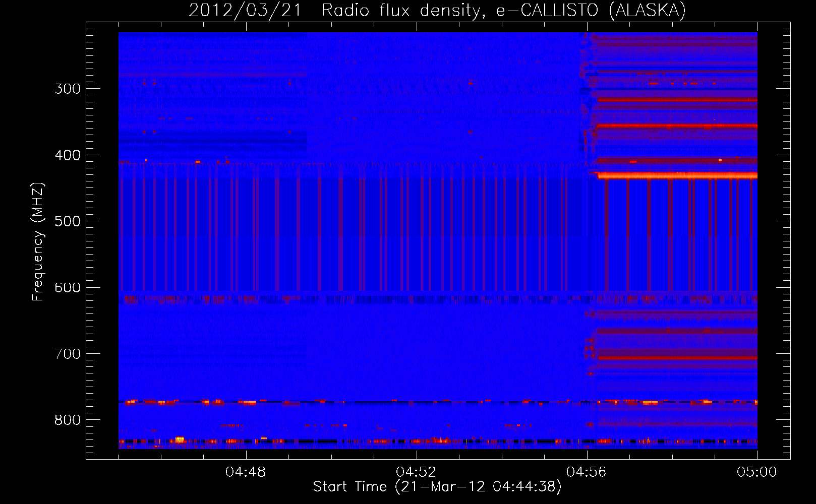Click the 400 frequency tick label
The width and height of the screenshot is (816, 504).
tap(68, 155)
